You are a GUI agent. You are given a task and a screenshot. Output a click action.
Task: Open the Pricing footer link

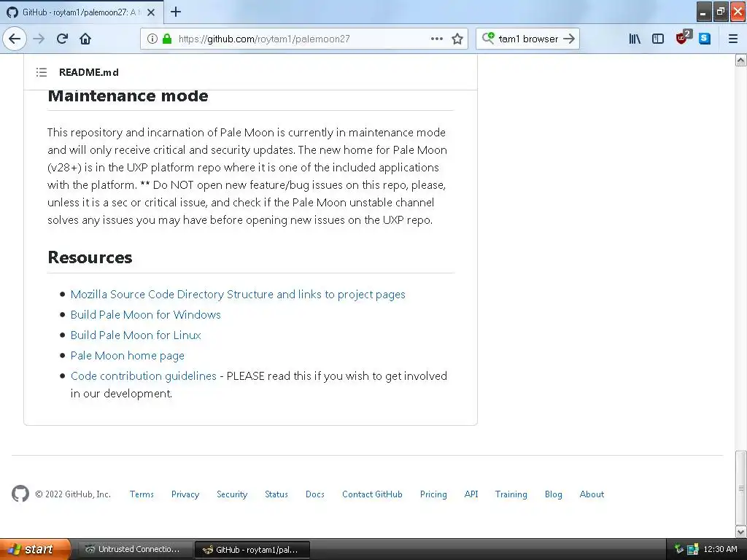pos(433,494)
